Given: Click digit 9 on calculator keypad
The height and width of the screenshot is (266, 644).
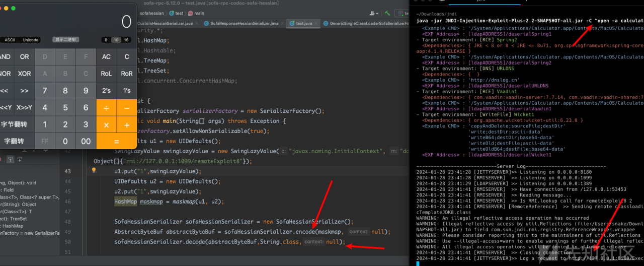Looking at the screenshot, I should point(86,91).
